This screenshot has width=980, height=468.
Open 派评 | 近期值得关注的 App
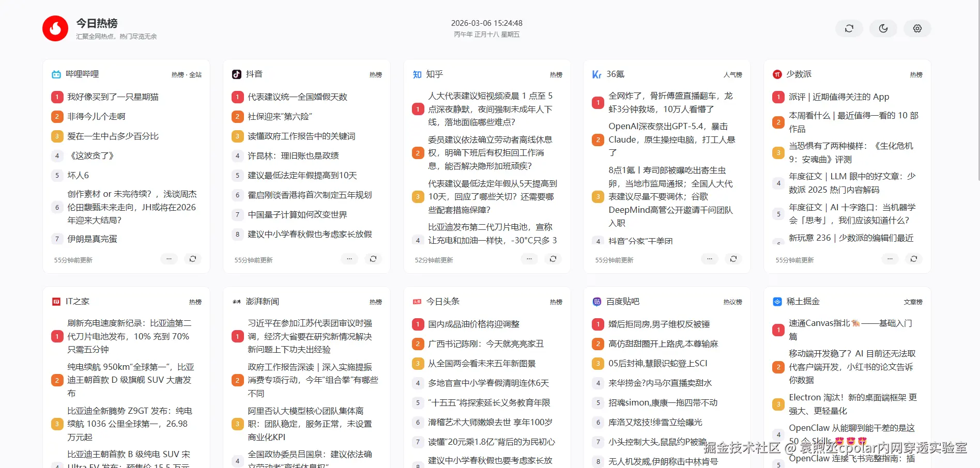tap(839, 97)
